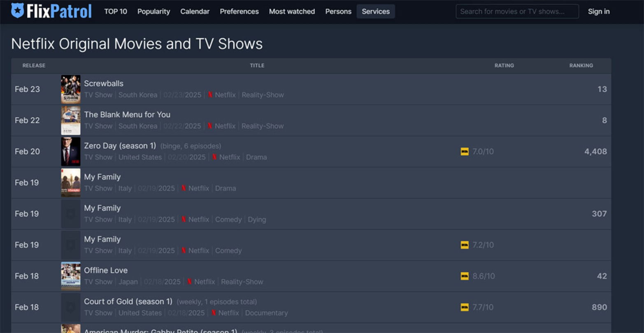Select the Services nav item
The height and width of the screenshot is (333, 644).
coord(376,12)
